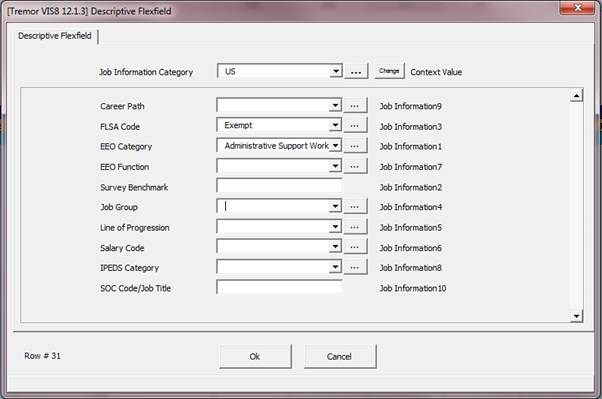This screenshot has height=399, width=602.
Task: Click the 'Job Information7' label
Action: [410, 167]
